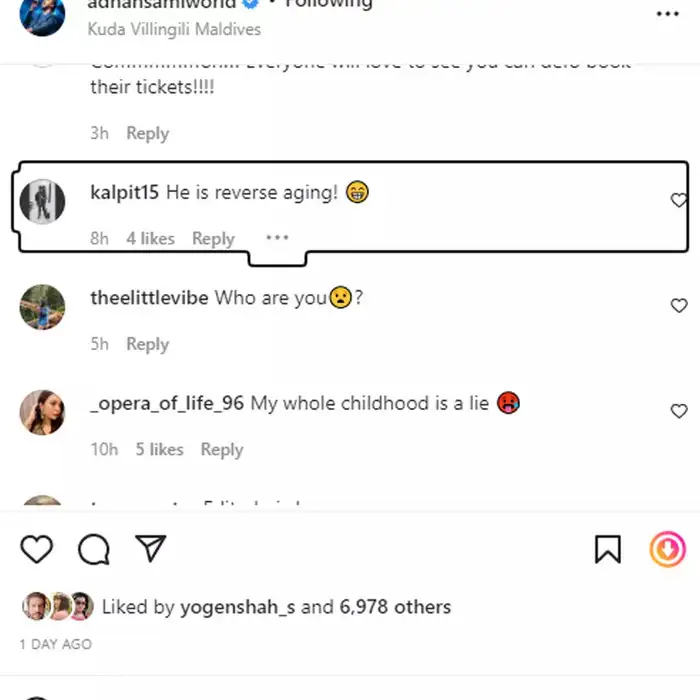Open Kuda Villingili Maldives location
This screenshot has height=700, width=700.
[174, 29]
